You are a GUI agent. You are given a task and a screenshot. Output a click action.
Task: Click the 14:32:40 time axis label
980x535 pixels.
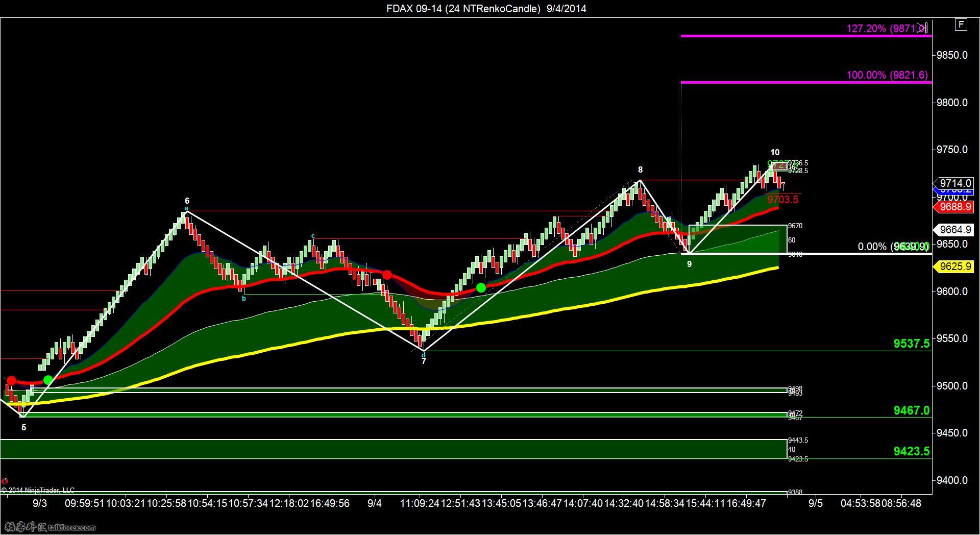point(624,503)
